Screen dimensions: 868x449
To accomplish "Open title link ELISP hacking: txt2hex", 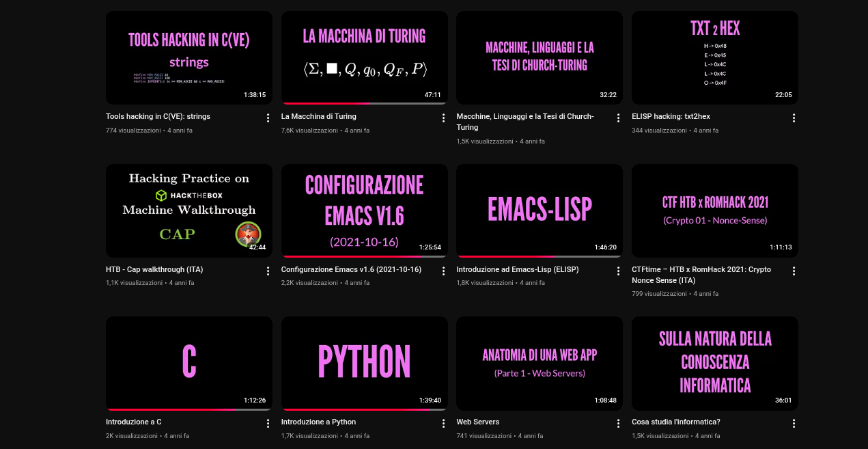I will tap(671, 116).
